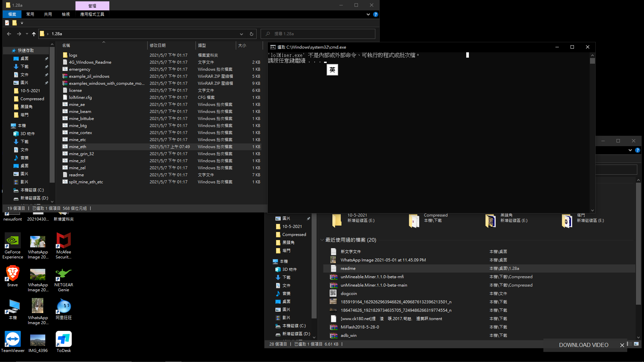Open the 檢視 ribbon tab
644x362 pixels.
click(x=66, y=14)
